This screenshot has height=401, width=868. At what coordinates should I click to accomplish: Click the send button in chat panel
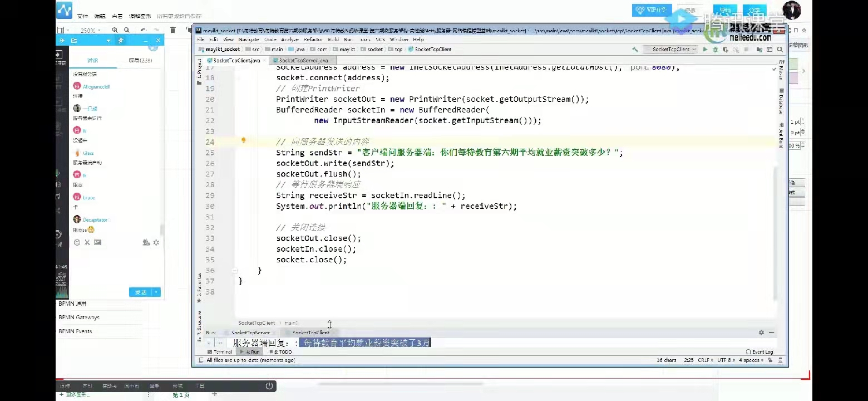click(141, 292)
